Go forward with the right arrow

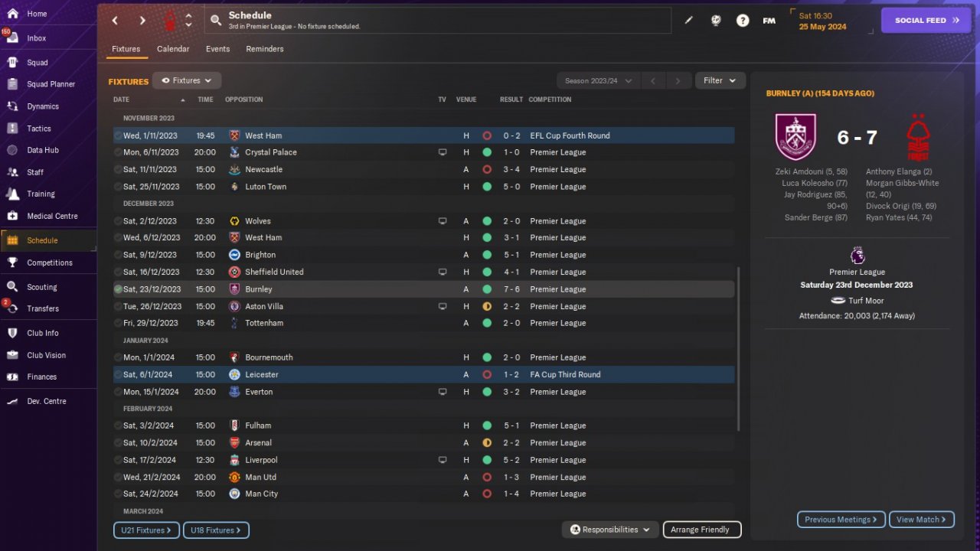click(142, 21)
